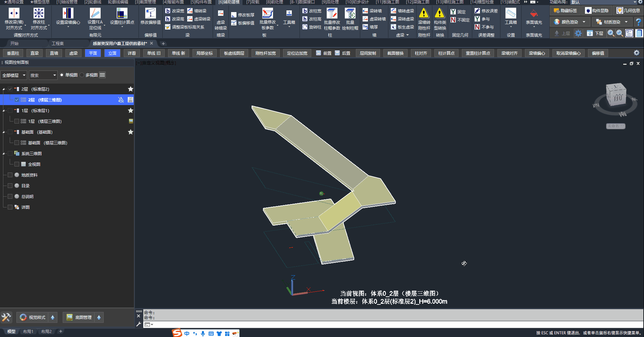Open the 全部楼层 floor dropdown
644x337 pixels.
coord(14,75)
